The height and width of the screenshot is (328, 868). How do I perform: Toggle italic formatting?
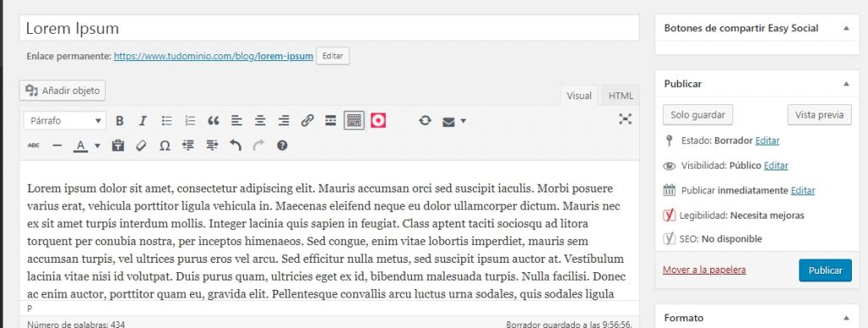pos(142,120)
